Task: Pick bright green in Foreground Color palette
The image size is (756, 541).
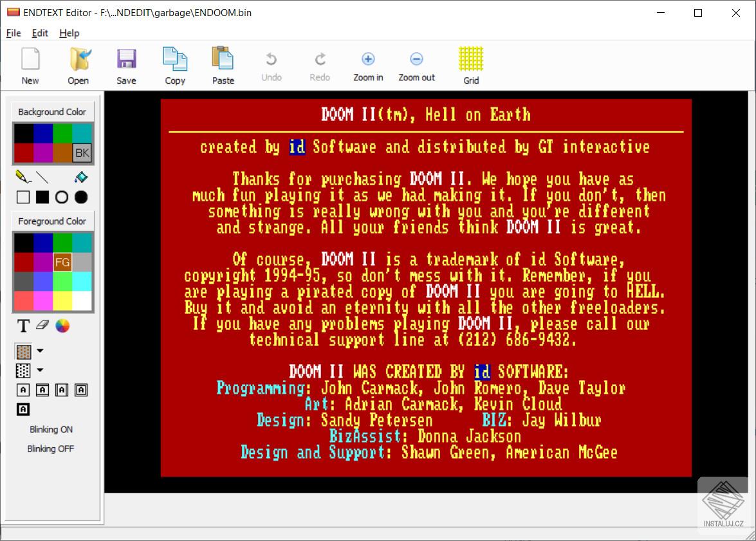Action: (x=62, y=282)
